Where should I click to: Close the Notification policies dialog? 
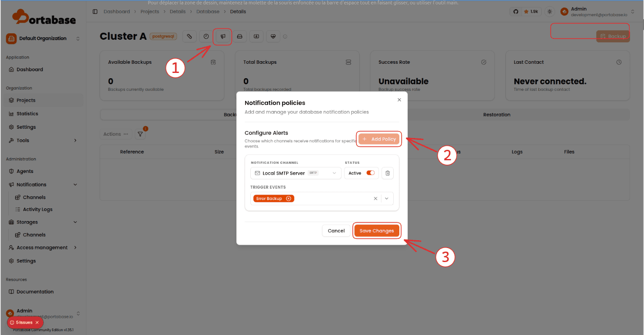[399, 100]
